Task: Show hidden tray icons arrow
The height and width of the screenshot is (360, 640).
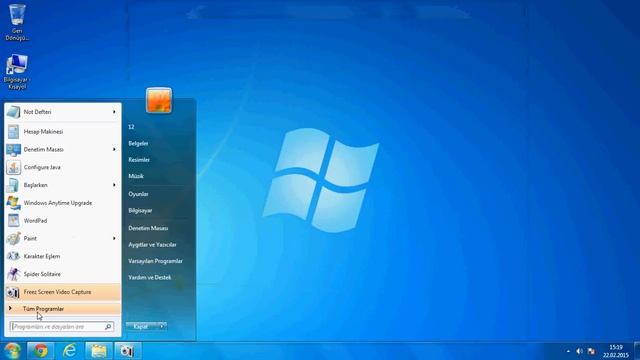Action: (x=568, y=351)
